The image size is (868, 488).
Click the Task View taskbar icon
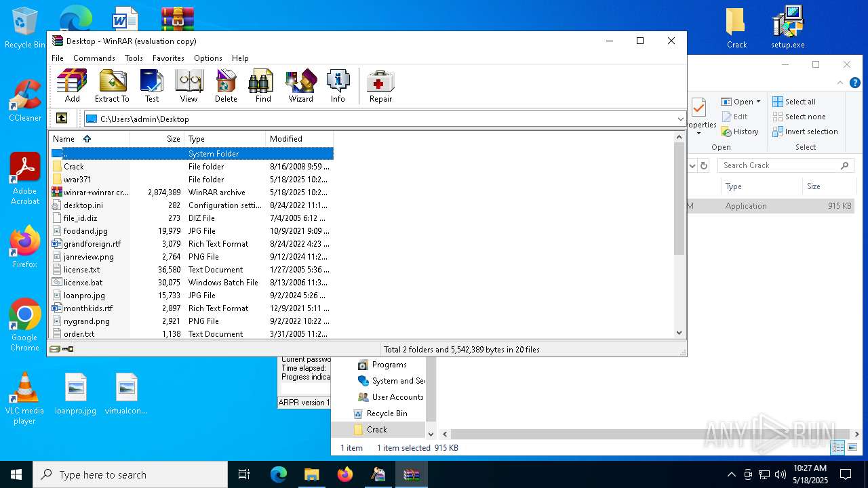click(244, 474)
